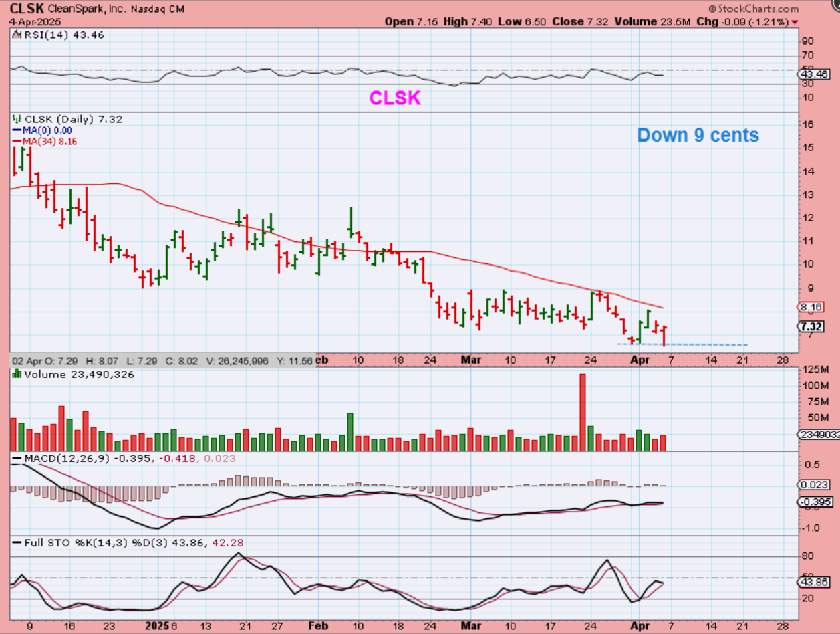Click the 02 Apr OHLC data readout
The width and height of the screenshot is (840, 634).
(162, 360)
